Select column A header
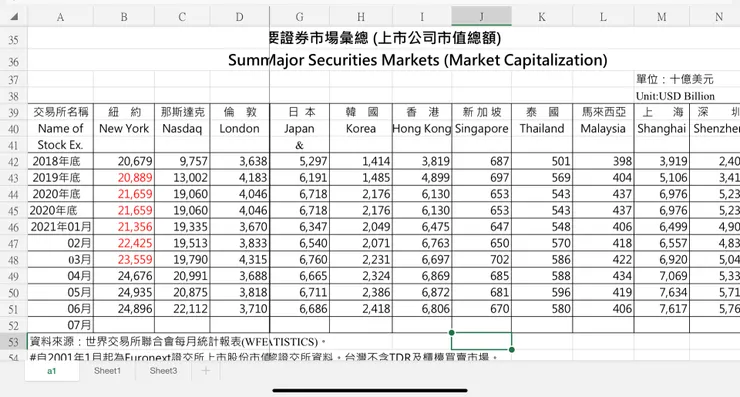This screenshot has height=397, width=740. (x=60, y=17)
